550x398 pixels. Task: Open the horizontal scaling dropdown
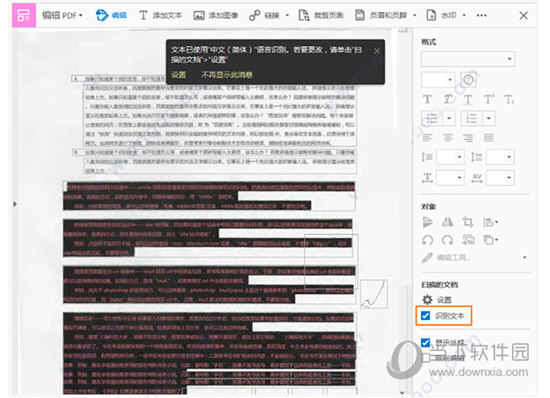(x=450, y=178)
